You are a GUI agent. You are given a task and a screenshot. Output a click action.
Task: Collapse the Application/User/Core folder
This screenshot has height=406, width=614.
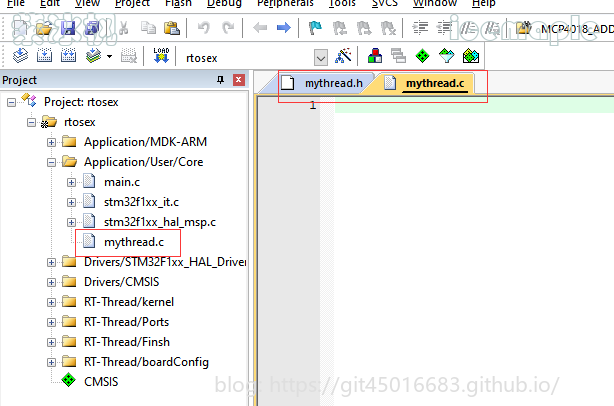coord(52,162)
